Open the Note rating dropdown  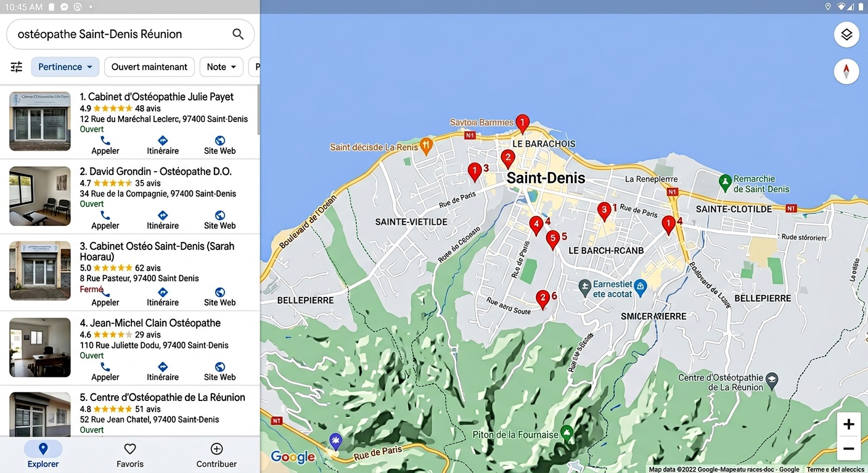tap(221, 67)
